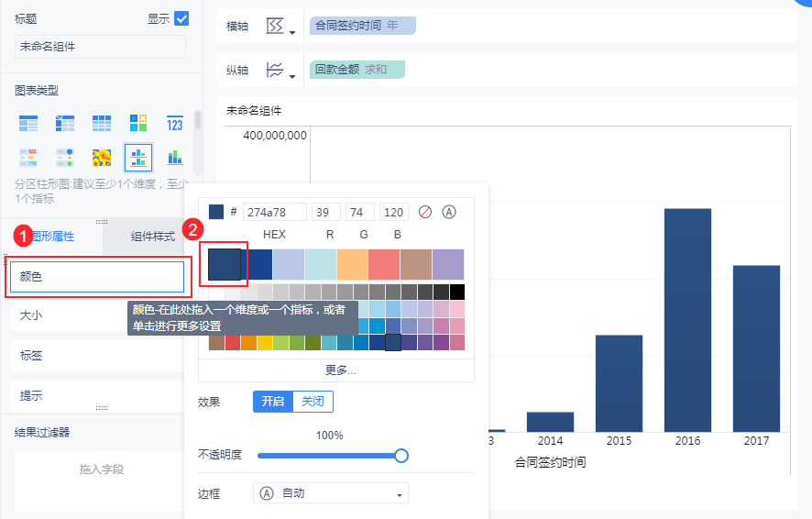Pick the light orange swatch in top row
Viewport: 812px width, 519px height.
tap(352, 264)
